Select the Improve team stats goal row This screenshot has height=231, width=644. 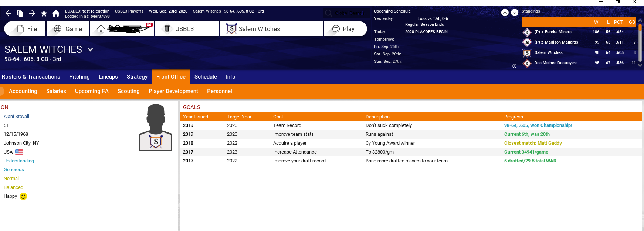click(411, 134)
